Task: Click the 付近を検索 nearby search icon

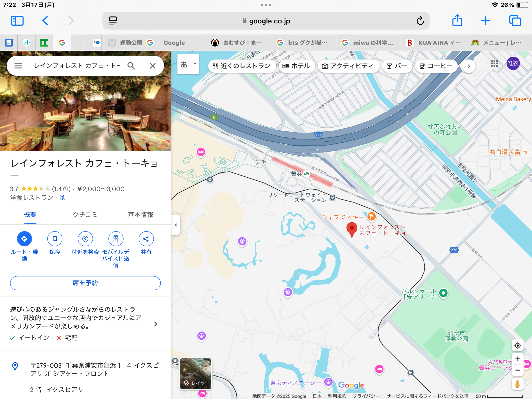Action: pyautogui.click(x=85, y=239)
